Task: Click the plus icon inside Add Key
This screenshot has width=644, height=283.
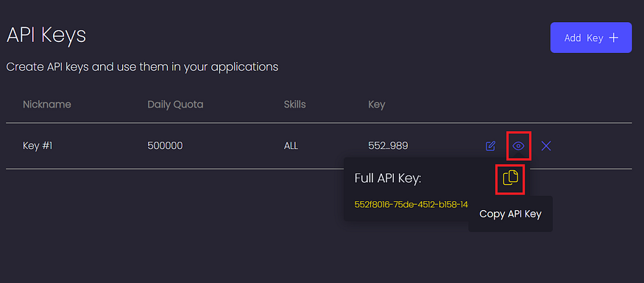Action: 613,38
